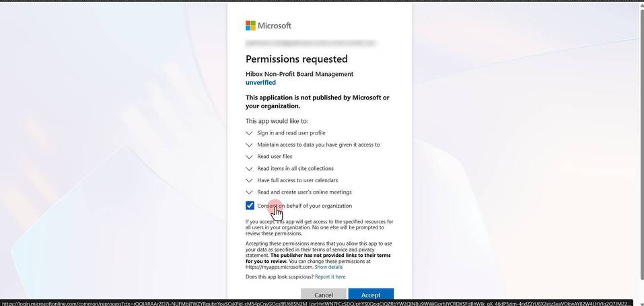
Task: Expand the Sign in and read user profile chevron
Action: [x=249, y=133]
